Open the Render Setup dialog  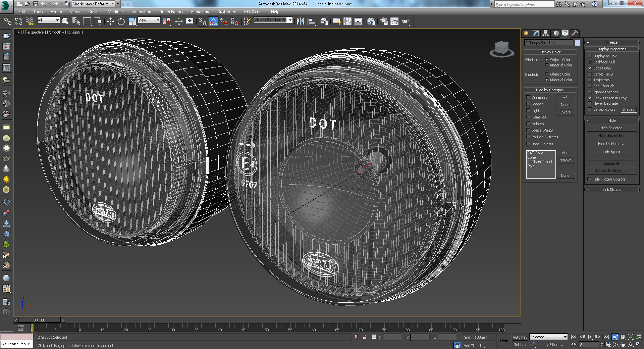click(384, 21)
